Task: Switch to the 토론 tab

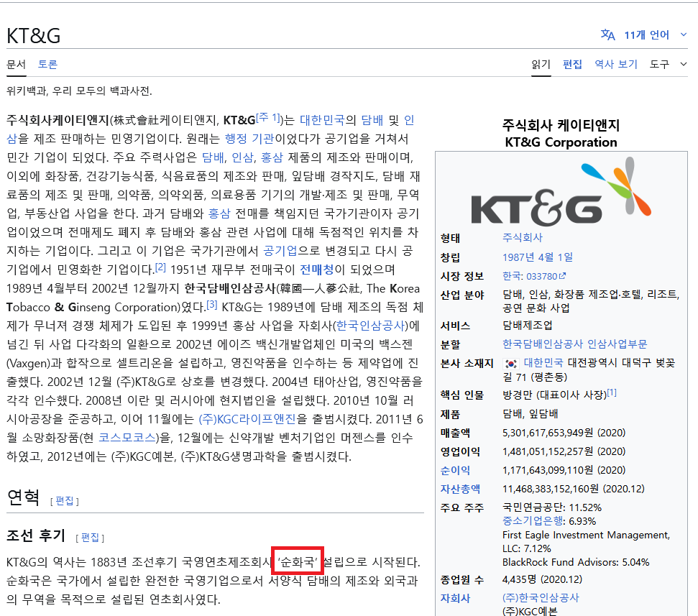Action: pyautogui.click(x=47, y=64)
